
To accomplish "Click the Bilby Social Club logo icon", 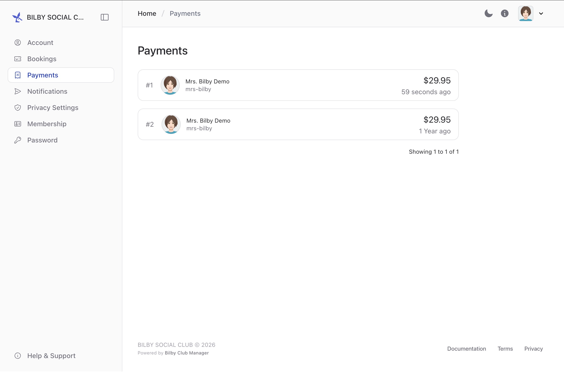I will 17,17.
